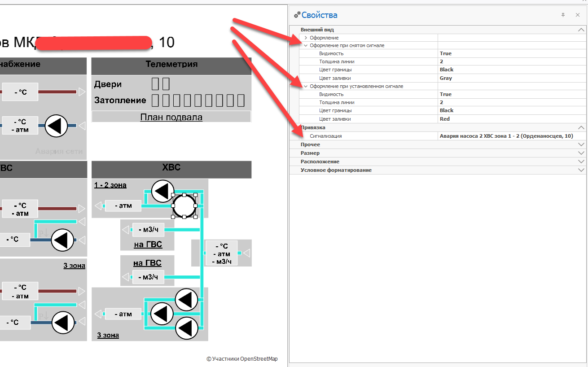Click the gear icon beside the Свойства title
This screenshot has width=588, height=367.
point(297,15)
